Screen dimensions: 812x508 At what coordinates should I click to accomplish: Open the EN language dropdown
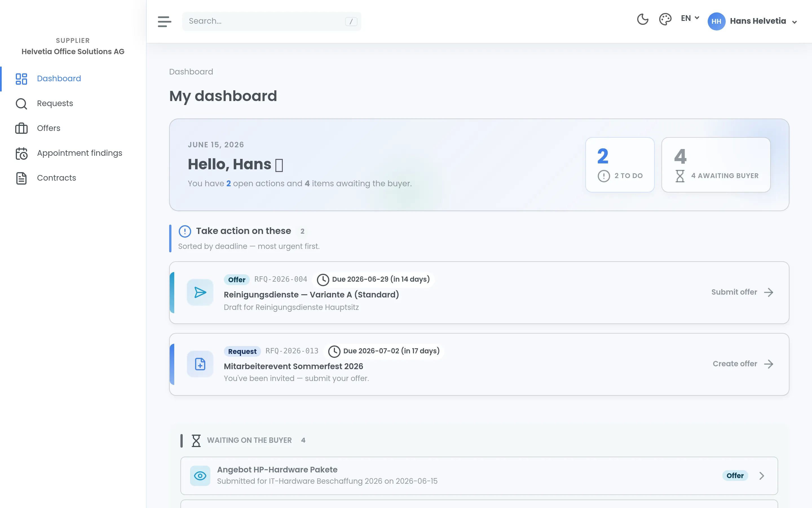tap(690, 18)
